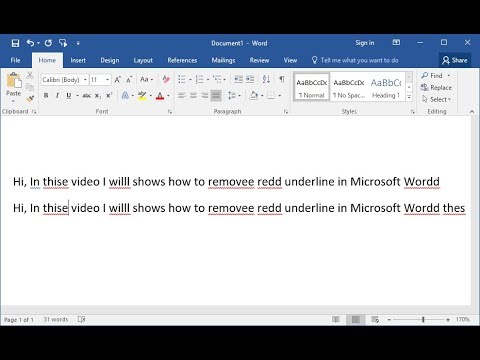Go to the References tab
Image resolution: width=480 pixels, height=360 pixels.
tap(182, 60)
